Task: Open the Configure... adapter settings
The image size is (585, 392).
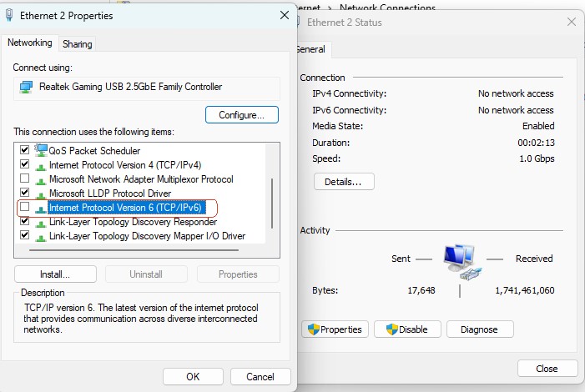Action: click(241, 114)
